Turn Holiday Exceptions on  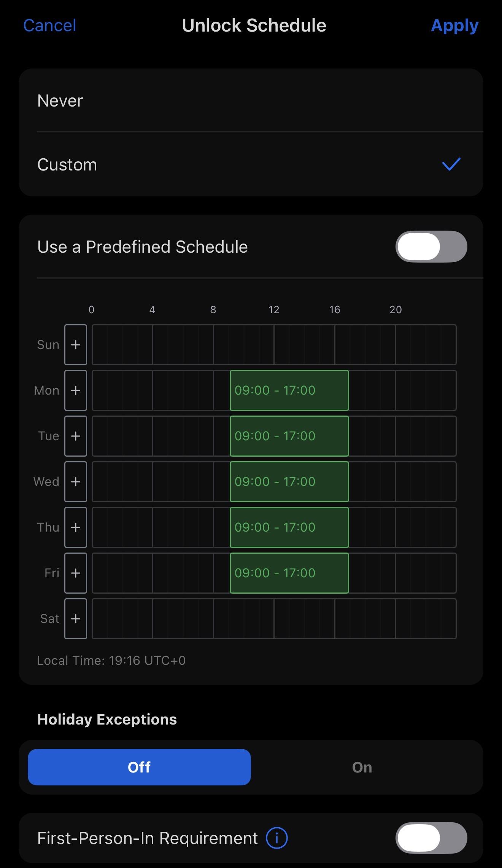click(361, 767)
